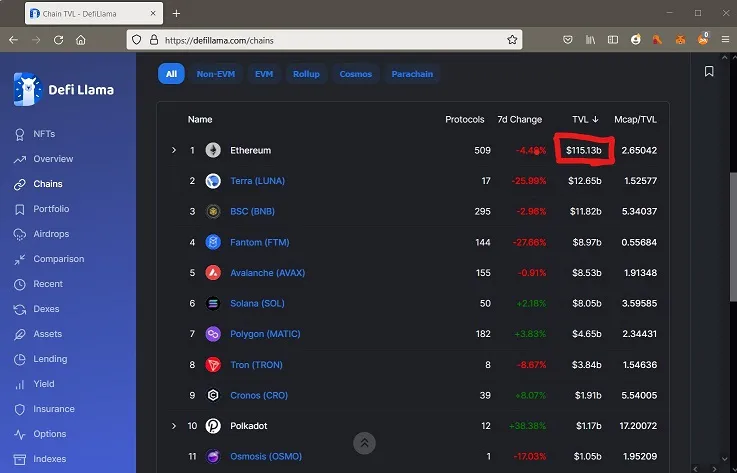Sort by the Mcap/TVL column header

click(635, 119)
